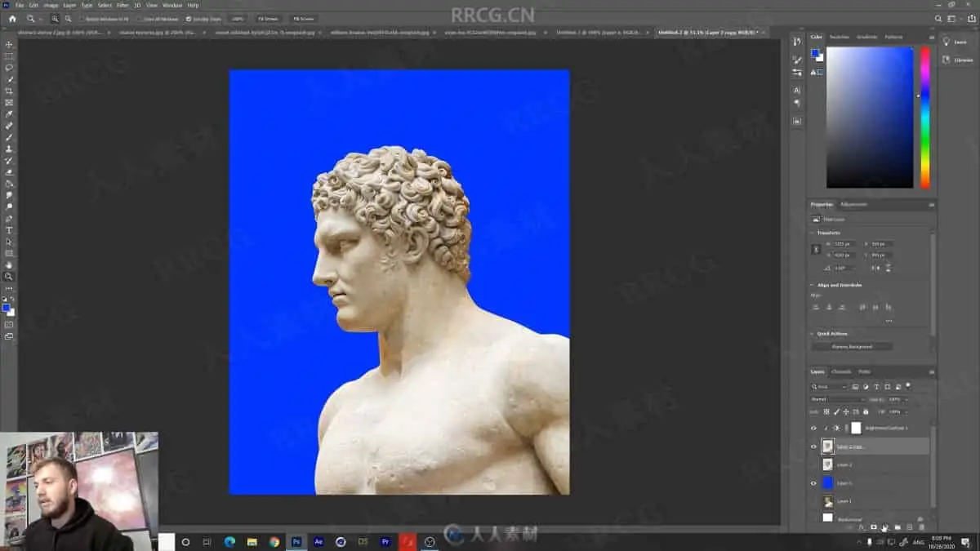
Task: Create a new group folder icon
Action: tap(897, 527)
